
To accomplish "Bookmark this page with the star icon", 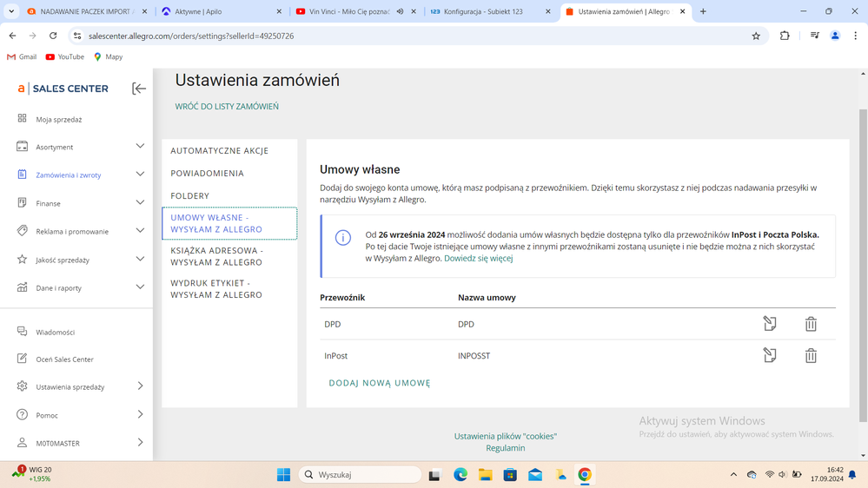I will point(756,36).
